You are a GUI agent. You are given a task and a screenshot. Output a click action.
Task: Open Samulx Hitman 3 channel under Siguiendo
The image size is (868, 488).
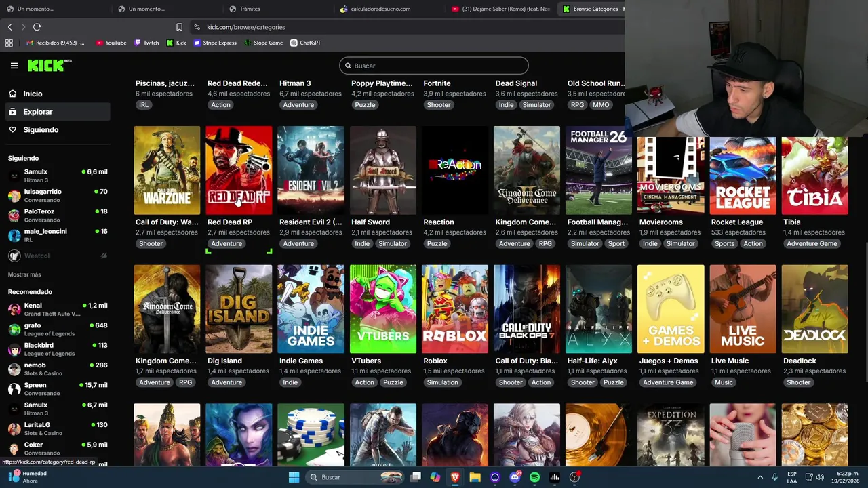point(58,176)
